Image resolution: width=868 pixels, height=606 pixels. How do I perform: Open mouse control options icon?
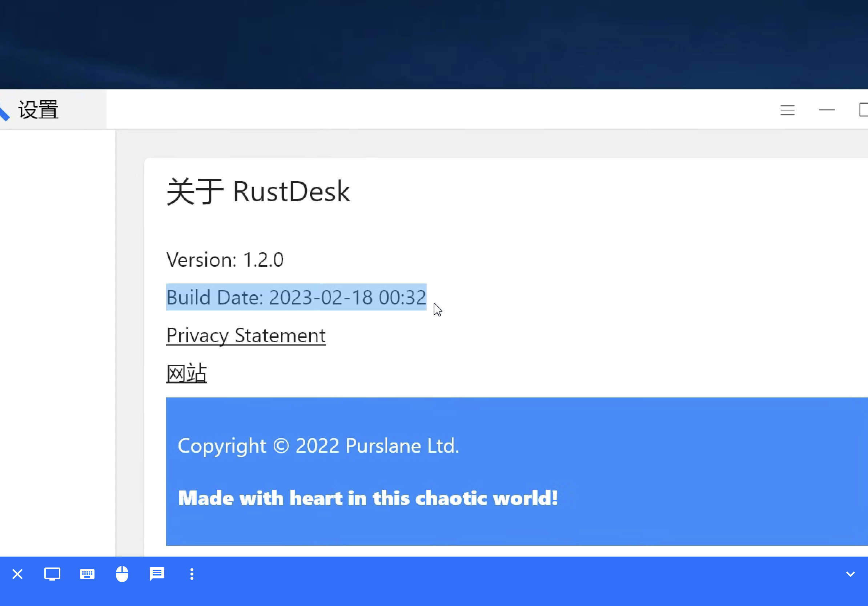point(122,574)
